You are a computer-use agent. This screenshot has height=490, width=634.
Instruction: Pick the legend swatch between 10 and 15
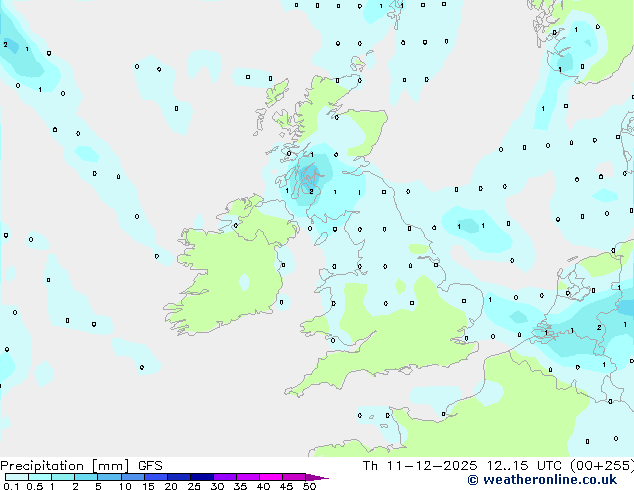click(132, 477)
